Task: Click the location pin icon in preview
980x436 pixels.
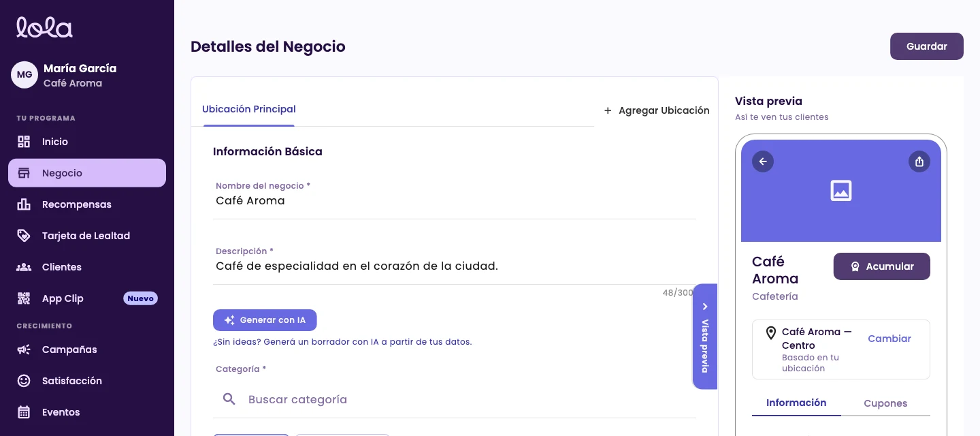Action: (x=771, y=333)
